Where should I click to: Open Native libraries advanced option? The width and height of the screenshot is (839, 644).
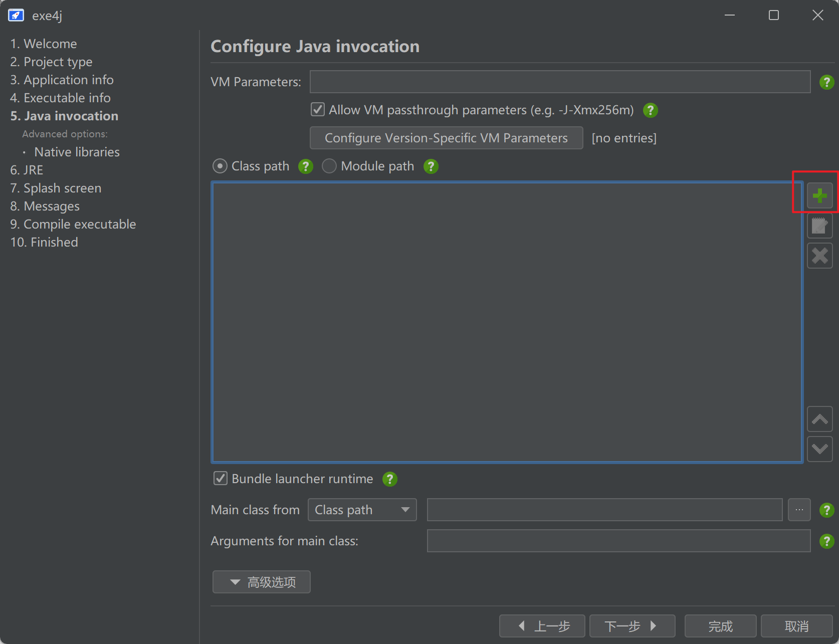[x=77, y=152]
